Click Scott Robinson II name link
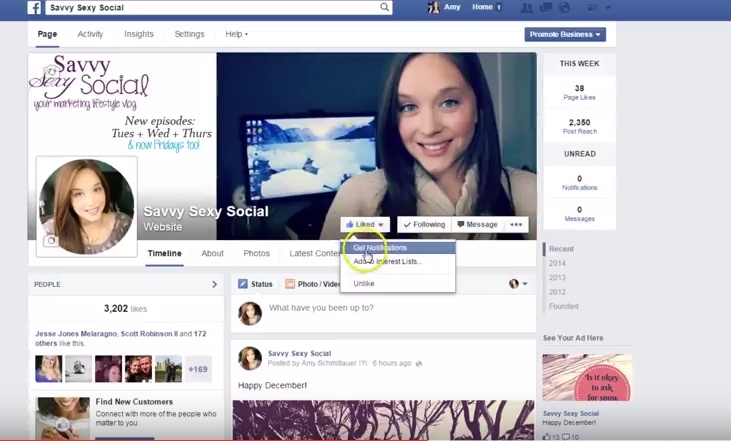The width and height of the screenshot is (731, 441). click(x=149, y=334)
